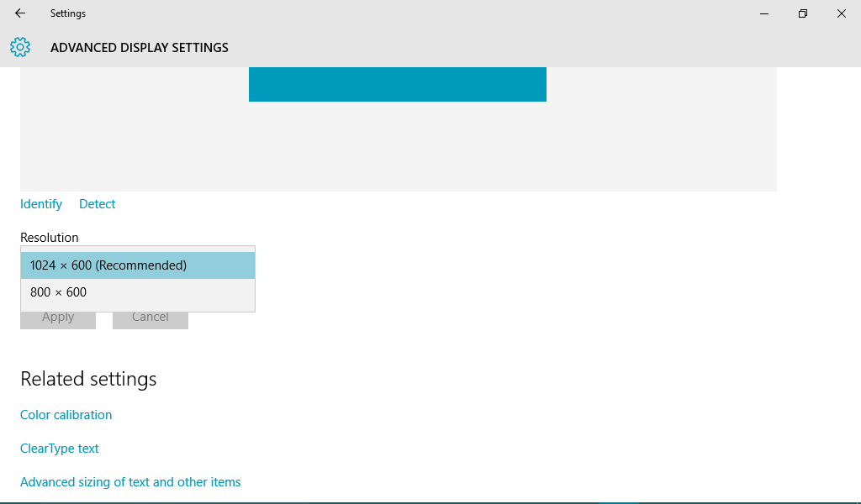Viewport: 861px width, 504px height.
Task: Choose 1024 × 600 (Recommended) resolution
Action: 138,265
